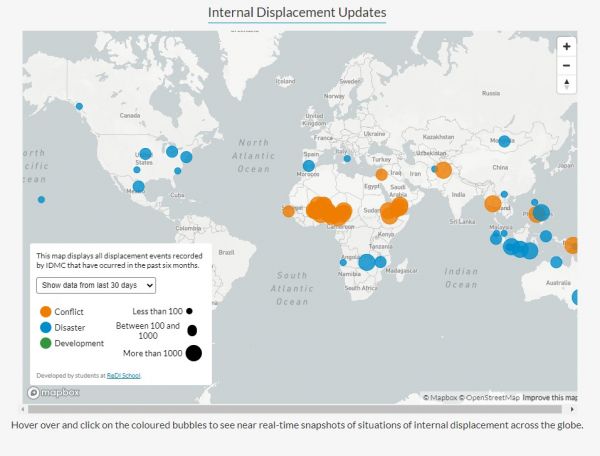
Task: Reset map bearing with compass button
Action: coord(567,84)
